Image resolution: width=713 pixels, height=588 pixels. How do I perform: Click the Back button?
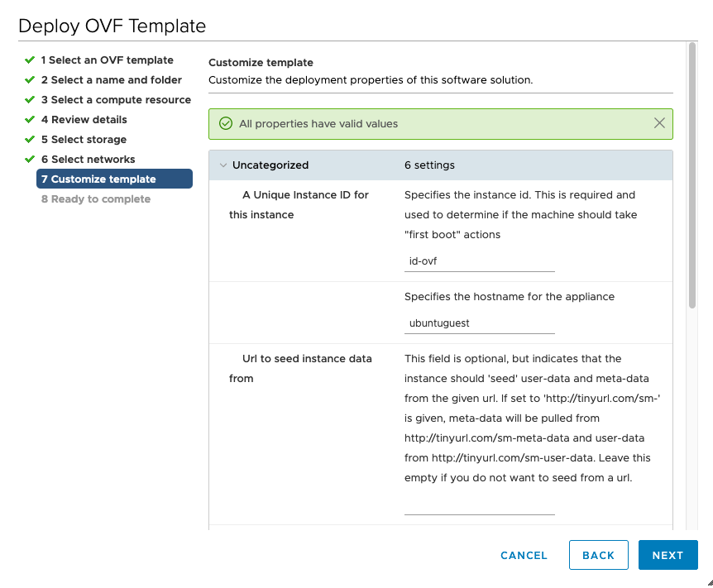click(x=598, y=555)
